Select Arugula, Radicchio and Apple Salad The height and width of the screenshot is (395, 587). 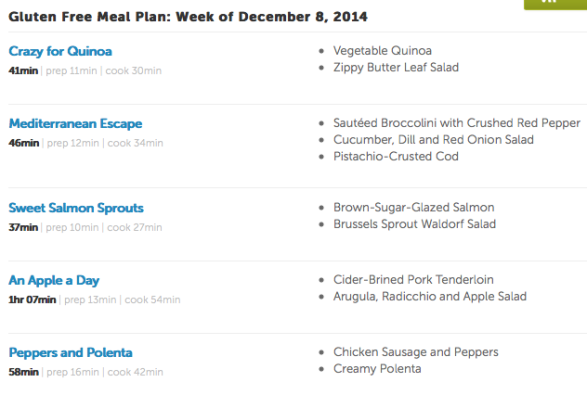(430, 296)
